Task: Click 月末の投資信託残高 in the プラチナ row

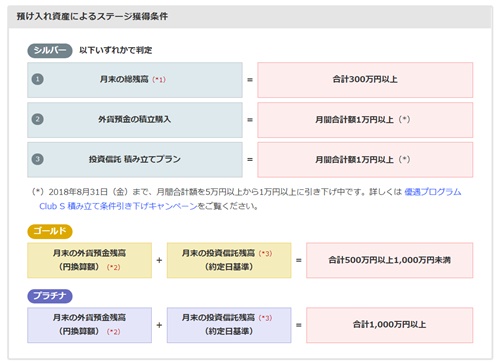Action: 218,317
